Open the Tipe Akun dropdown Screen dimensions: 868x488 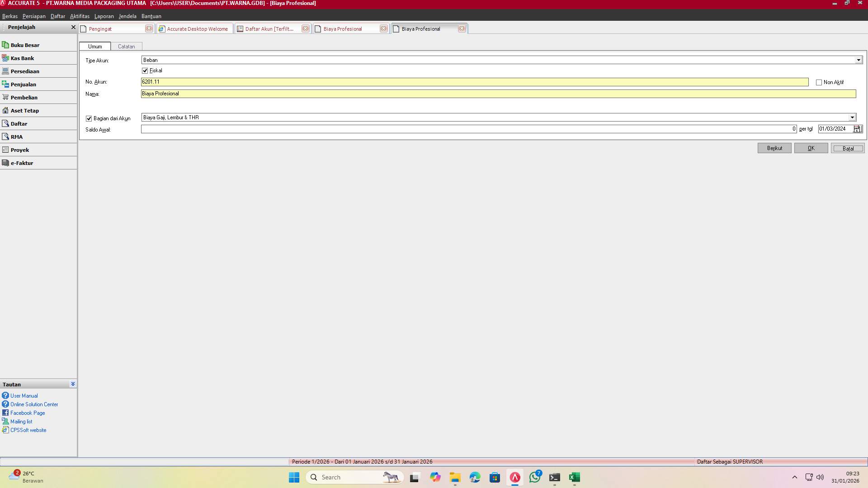pyautogui.click(x=859, y=59)
